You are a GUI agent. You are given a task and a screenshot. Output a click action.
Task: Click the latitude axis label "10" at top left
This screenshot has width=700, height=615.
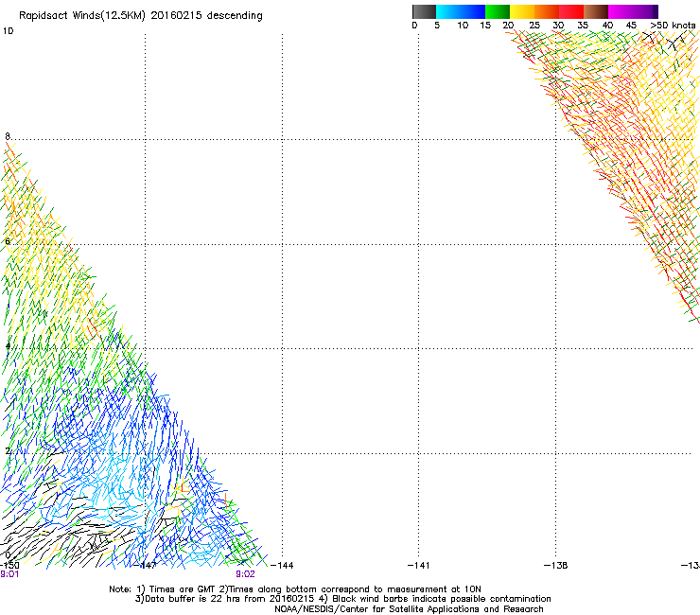coord(8,31)
